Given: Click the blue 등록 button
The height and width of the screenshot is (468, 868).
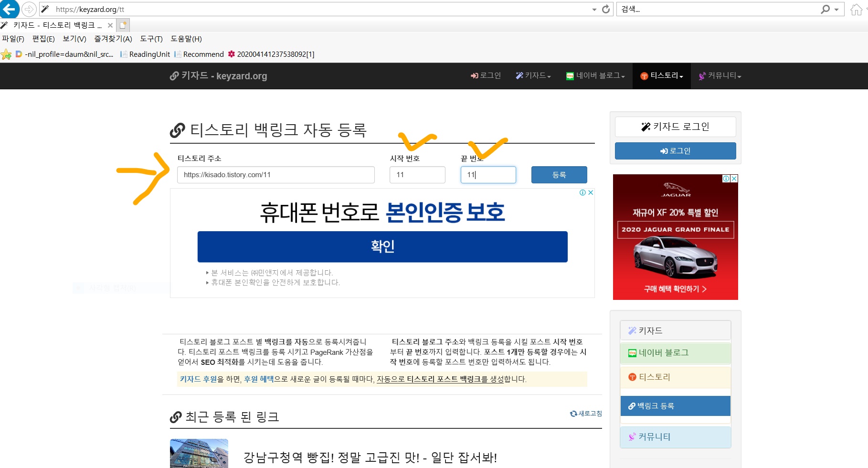Looking at the screenshot, I should click(559, 175).
